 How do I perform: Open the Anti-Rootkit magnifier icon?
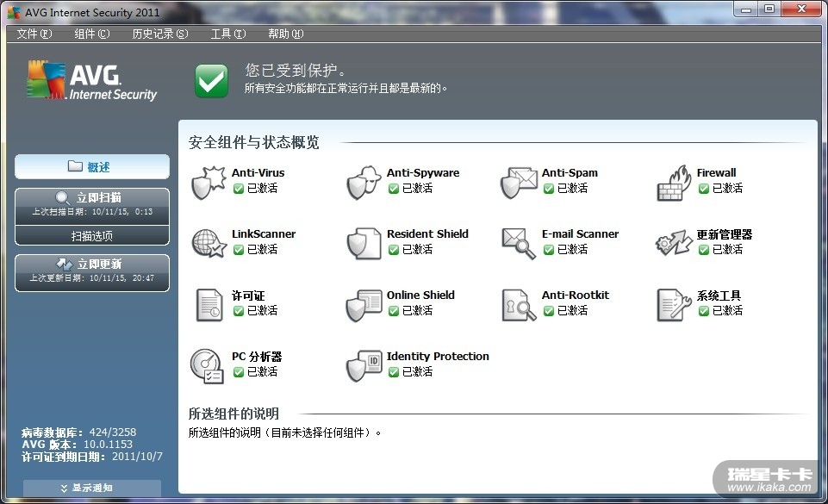[x=519, y=305]
